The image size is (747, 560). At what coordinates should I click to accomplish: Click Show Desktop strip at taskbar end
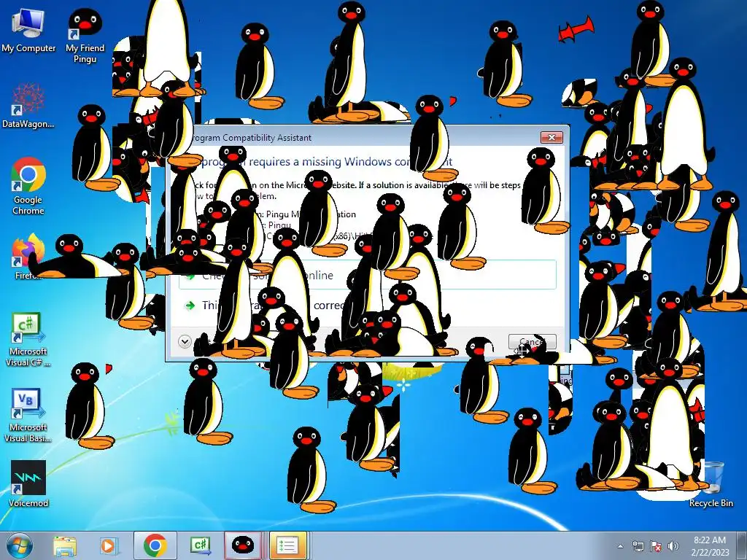click(743, 545)
